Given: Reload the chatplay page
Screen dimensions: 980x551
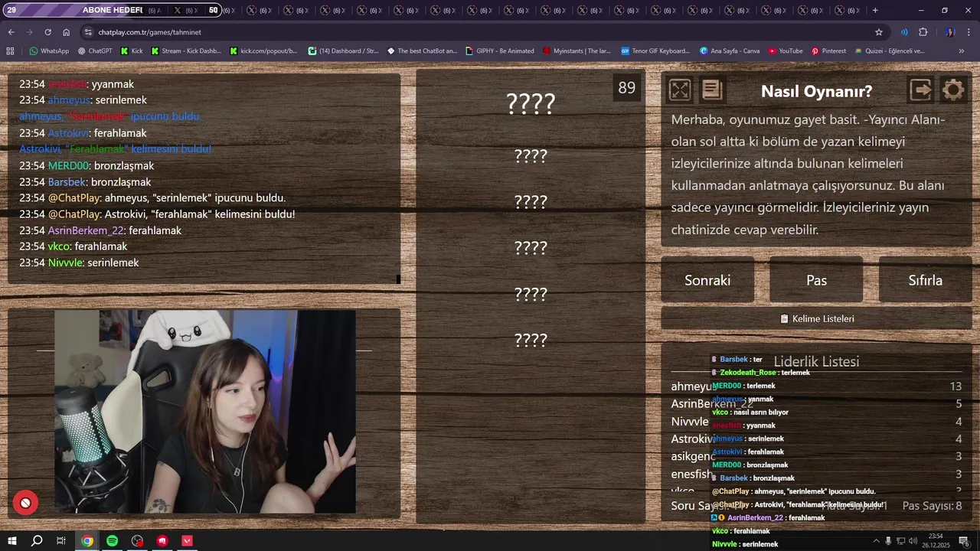Looking at the screenshot, I should pos(47,32).
